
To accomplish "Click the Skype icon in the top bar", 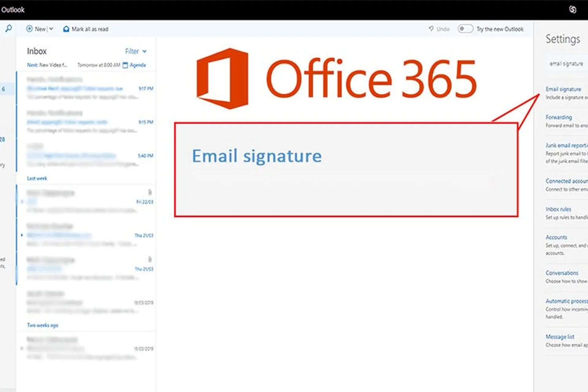I will [x=572, y=9].
